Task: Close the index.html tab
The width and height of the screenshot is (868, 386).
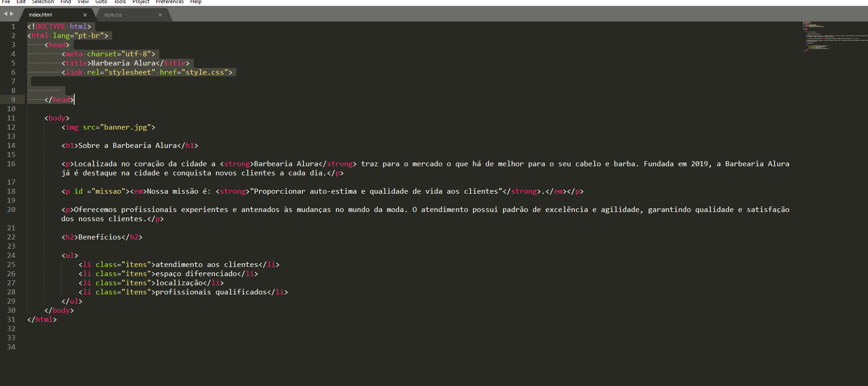Action: click(85, 15)
